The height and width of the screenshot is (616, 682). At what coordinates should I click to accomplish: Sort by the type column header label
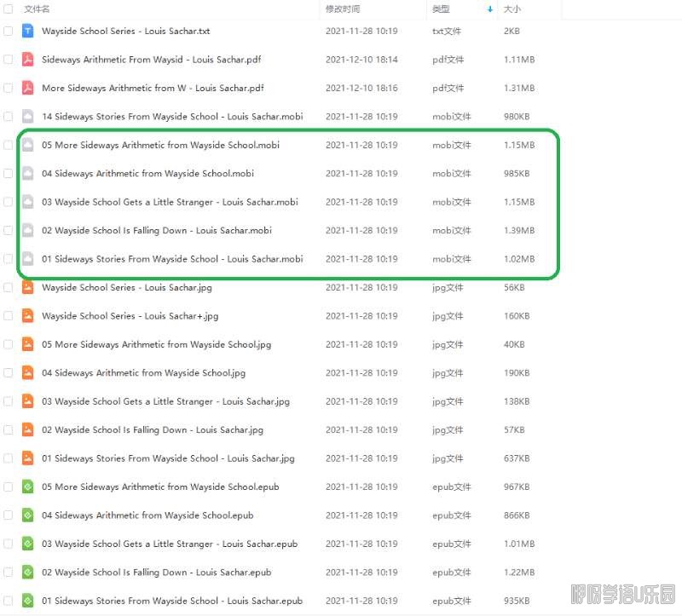click(x=441, y=9)
